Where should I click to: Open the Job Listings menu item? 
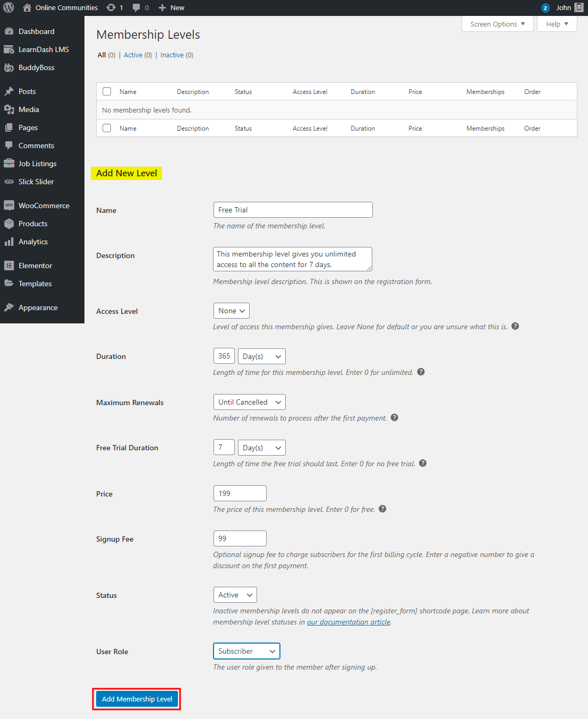tap(37, 164)
